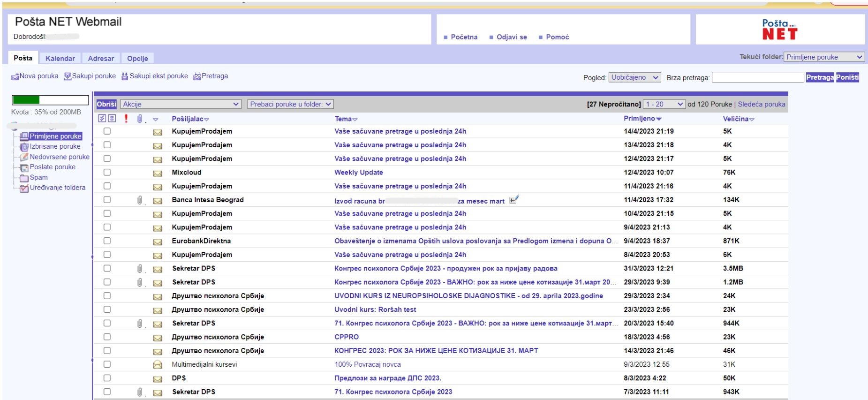This screenshot has width=868, height=400.
Task: Open the Primljene poruke inbox folder
Action: pyautogui.click(x=55, y=136)
